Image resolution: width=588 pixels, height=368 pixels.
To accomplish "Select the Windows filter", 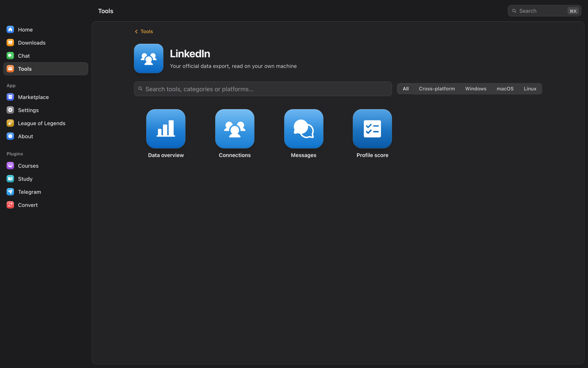I will tap(476, 89).
